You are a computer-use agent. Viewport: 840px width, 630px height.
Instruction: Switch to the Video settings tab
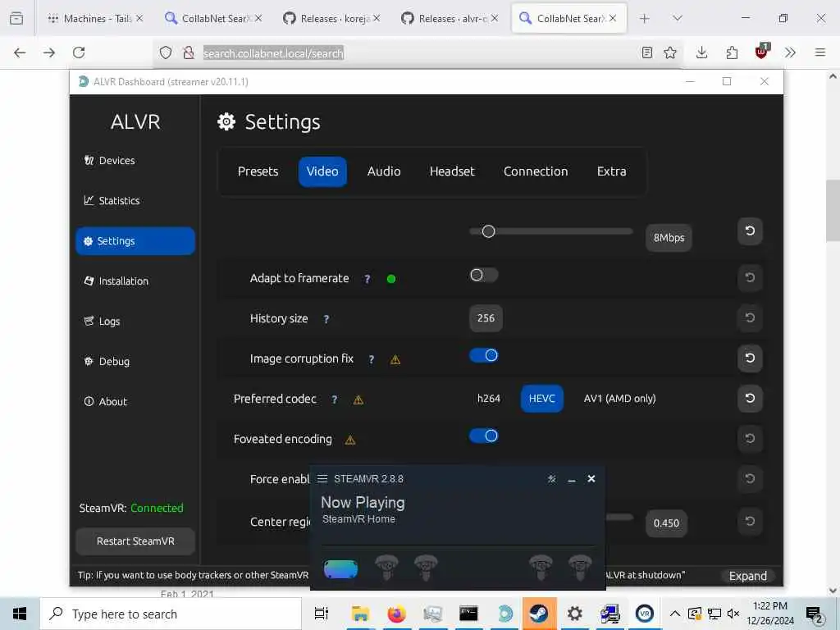(322, 171)
